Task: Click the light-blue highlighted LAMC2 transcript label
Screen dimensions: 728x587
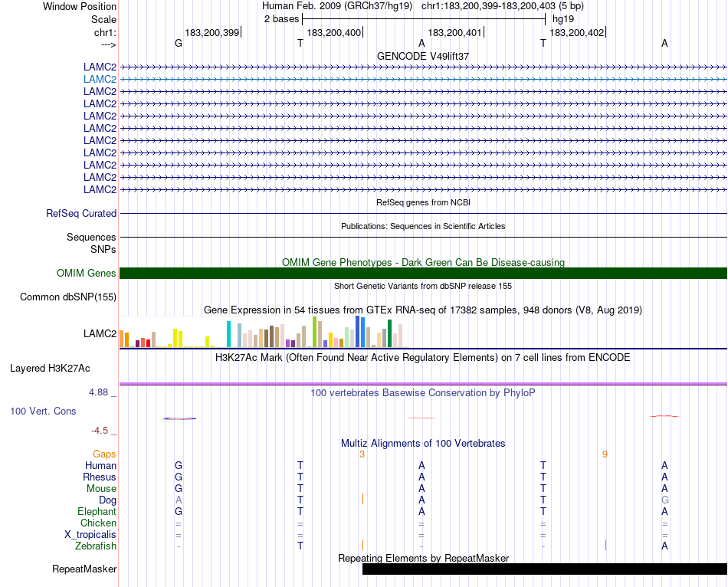Action: click(x=100, y=80)
